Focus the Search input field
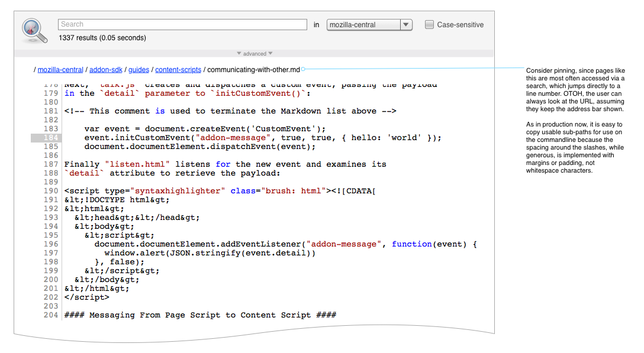The width and height of the screenshot is (644, 353). click(182, 25)
